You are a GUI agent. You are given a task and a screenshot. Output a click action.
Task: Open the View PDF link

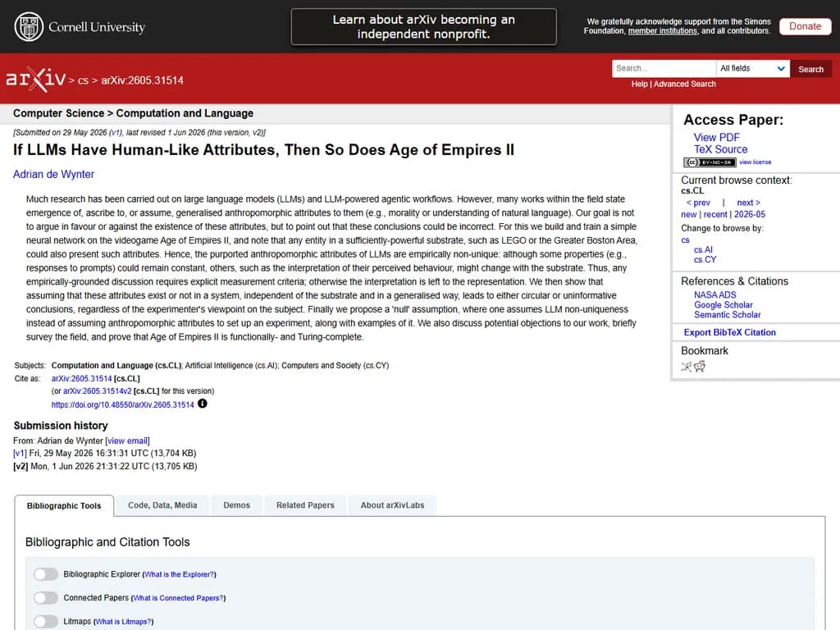(x=716, y=137)
